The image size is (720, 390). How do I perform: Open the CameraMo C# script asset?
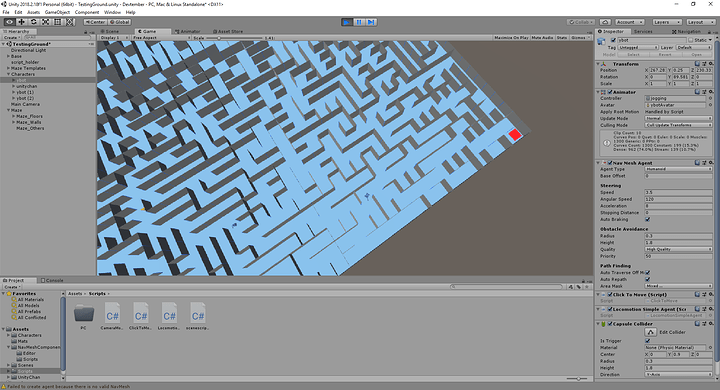[112, 316]
